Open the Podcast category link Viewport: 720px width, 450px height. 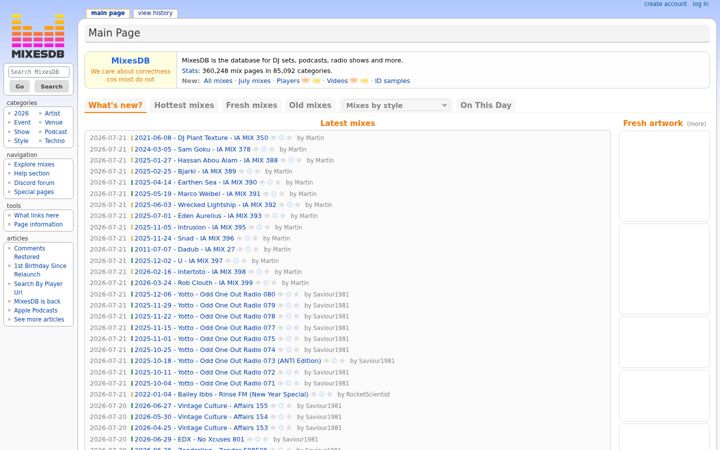point(56,132)
